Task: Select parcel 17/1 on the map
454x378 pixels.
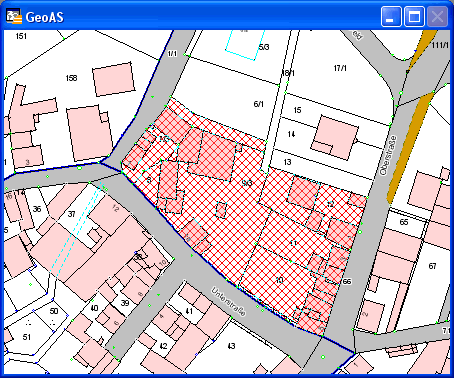Action: click(x=340, y=68)
